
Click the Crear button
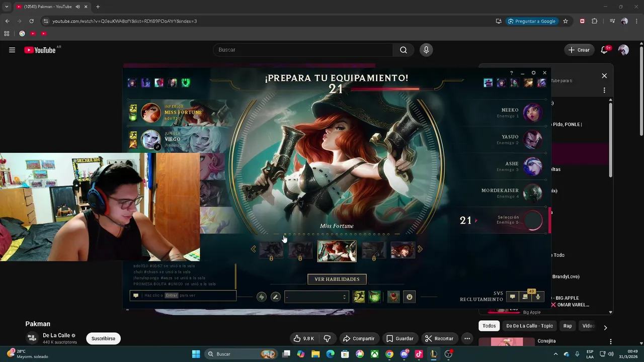579,50
